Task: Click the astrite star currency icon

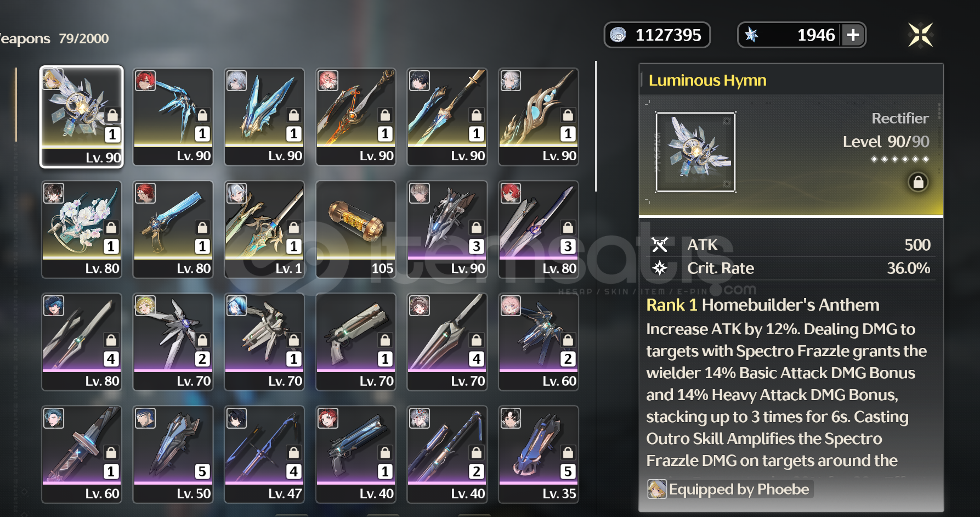Action: (751, 35)
